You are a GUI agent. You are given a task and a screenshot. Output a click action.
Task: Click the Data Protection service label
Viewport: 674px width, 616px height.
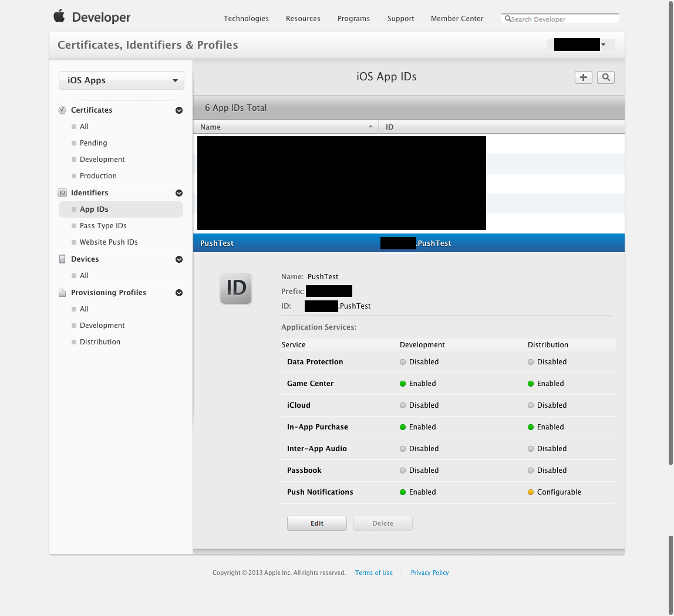(315, 362)
